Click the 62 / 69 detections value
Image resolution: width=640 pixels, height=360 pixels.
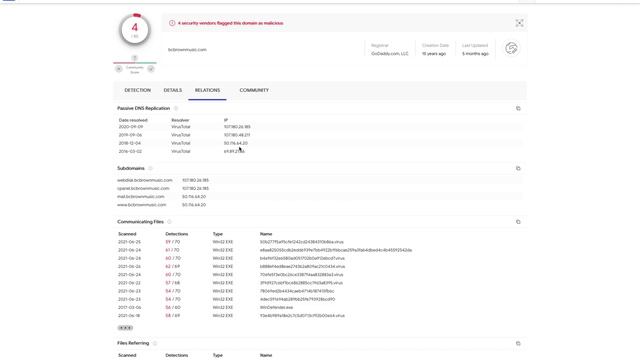tap(173, 267)
